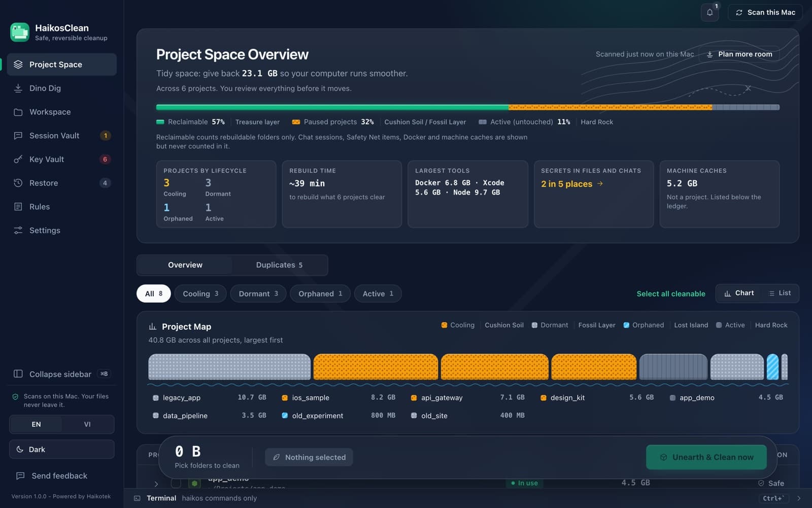Image resolution: width=812 pixels, height=508 pixels.
Task: Click Unearth & Clean now
Action: point(706,457)
